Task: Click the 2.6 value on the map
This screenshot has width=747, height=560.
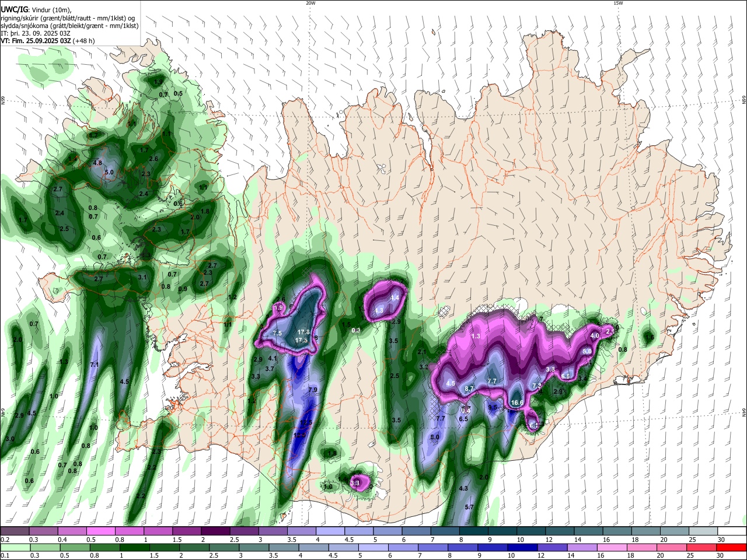Action: [x=153, y=159]
